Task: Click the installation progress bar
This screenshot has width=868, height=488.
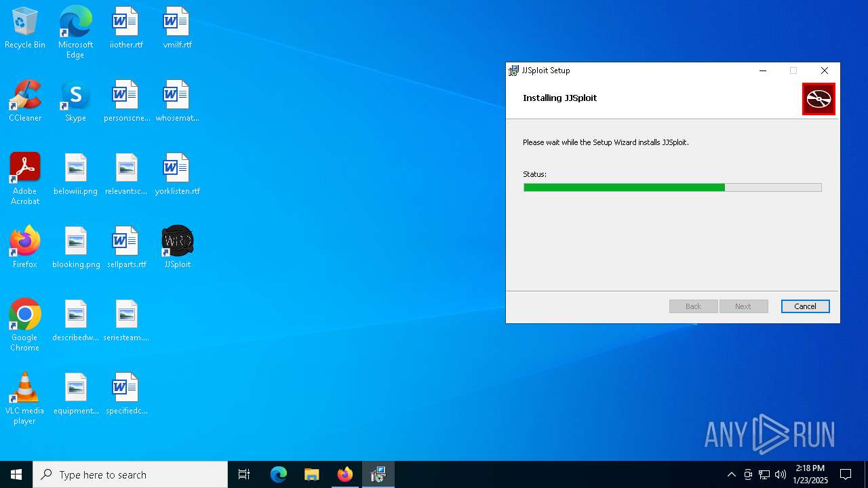Action: [672, 188]
